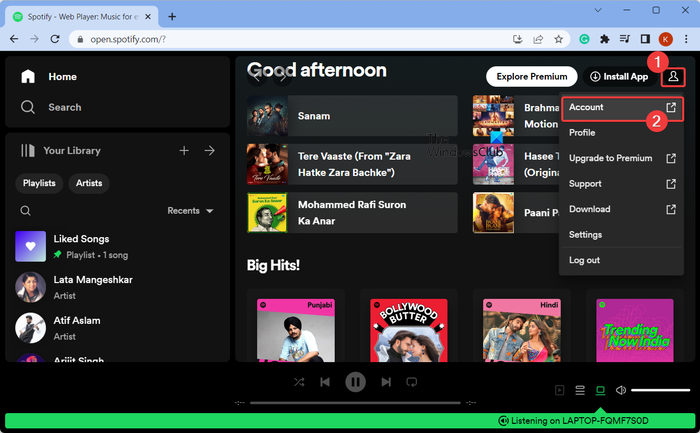Open Atif Aslam artist
Image resolution: width=700 pixels, height=433 pixels.
[x=117, y=328]
